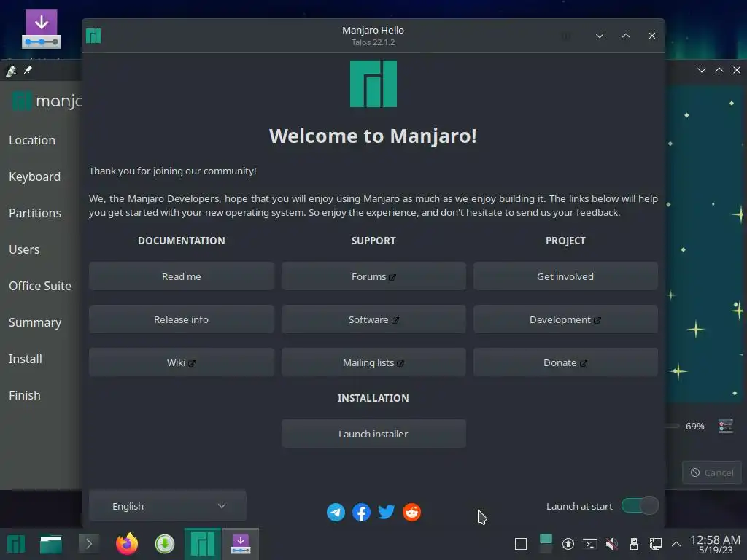This screenshot has height=560, width=747.
Task: Minimize the installer window behind
Action: 701,70
